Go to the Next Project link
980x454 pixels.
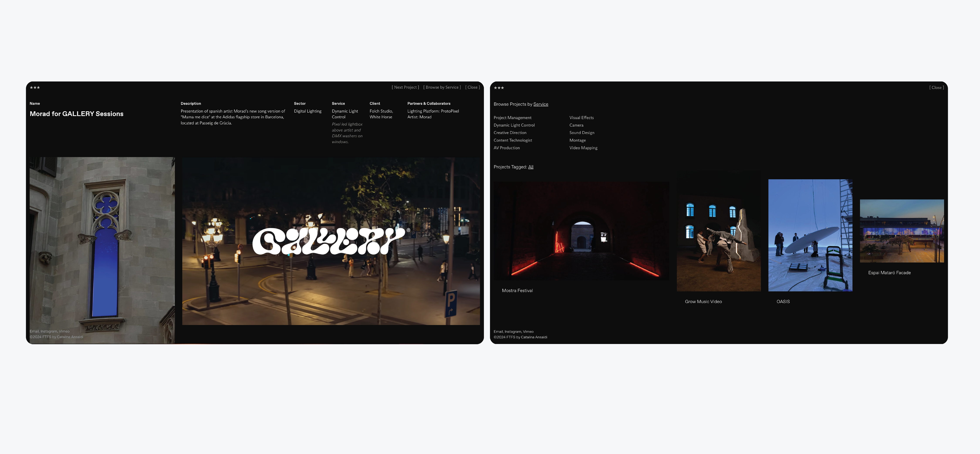[x=405, y=88]
